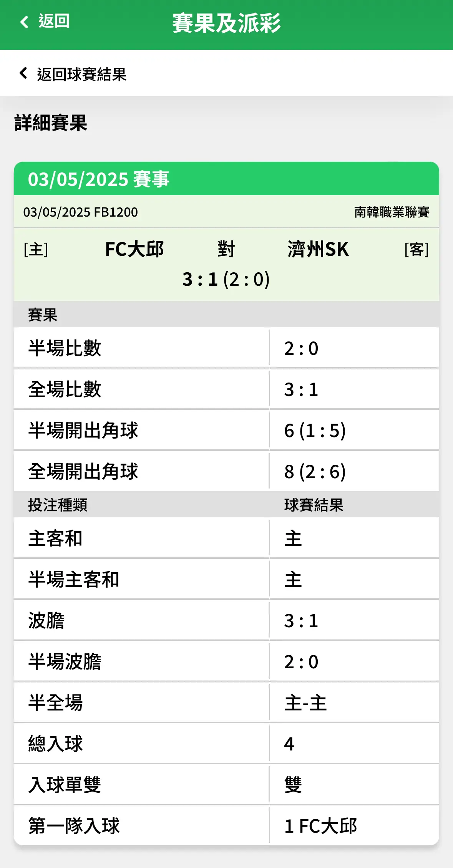Viewport: 453px width, 868px height.
Task: Tap the 波膽 row label
Action: click(46, 621)
